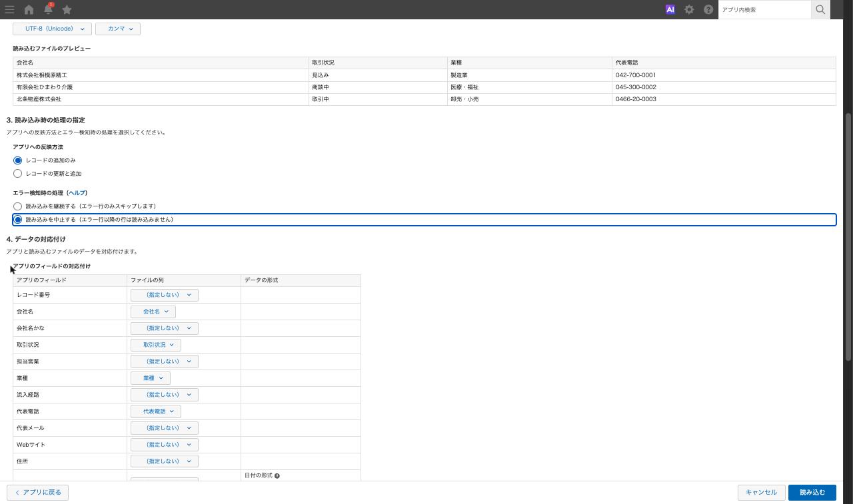Screen dimensions: 853x504
Task: Click the アプリに戻る button
Action: 38,493
